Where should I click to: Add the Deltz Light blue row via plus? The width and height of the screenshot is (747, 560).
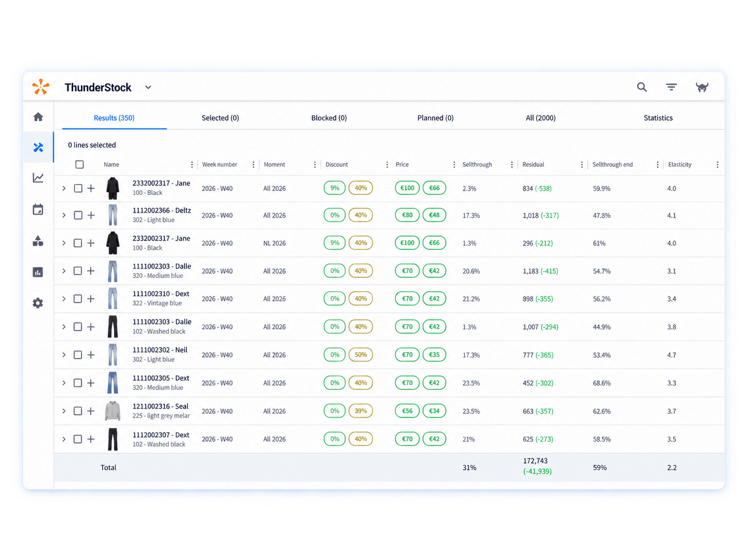pyautogui.click(x=91, y=216)
